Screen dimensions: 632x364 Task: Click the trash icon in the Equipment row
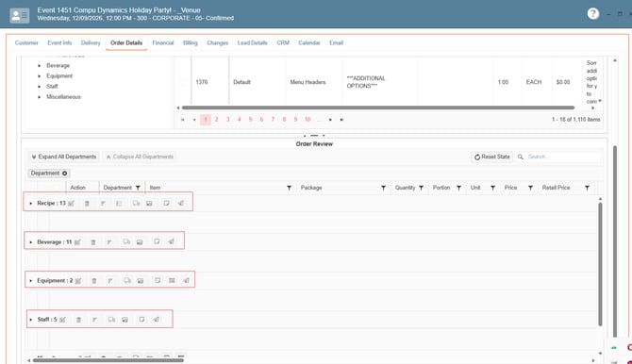click(94, 281)
